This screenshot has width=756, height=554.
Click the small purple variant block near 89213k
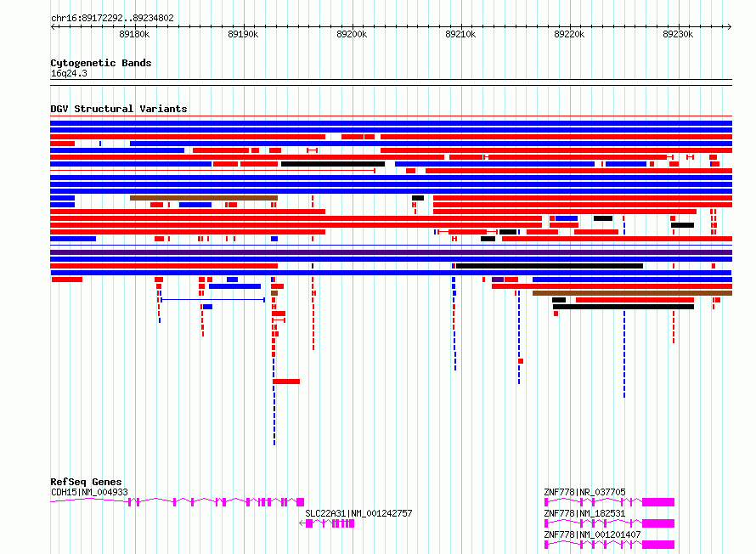click(498, 280)
